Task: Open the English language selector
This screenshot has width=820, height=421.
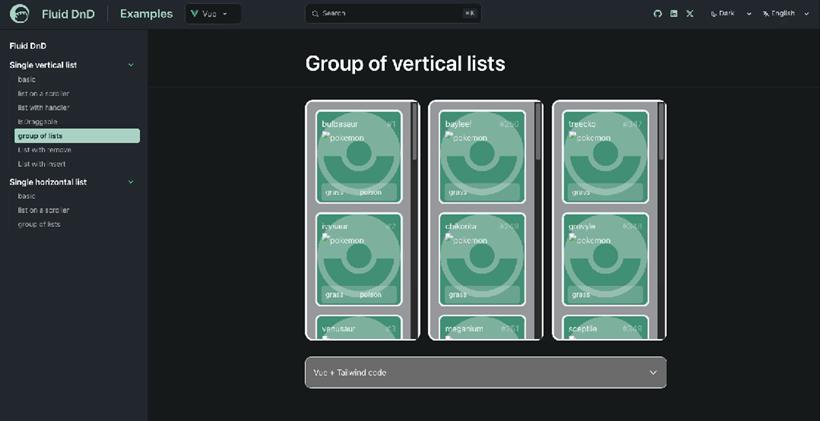Action: tap(785, 14)
